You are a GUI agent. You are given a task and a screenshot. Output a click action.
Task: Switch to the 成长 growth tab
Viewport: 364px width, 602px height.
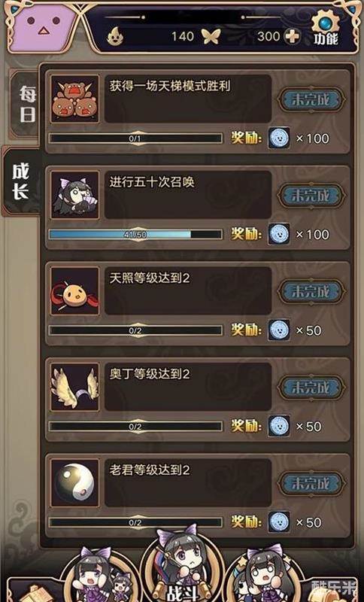click(21, 181)
